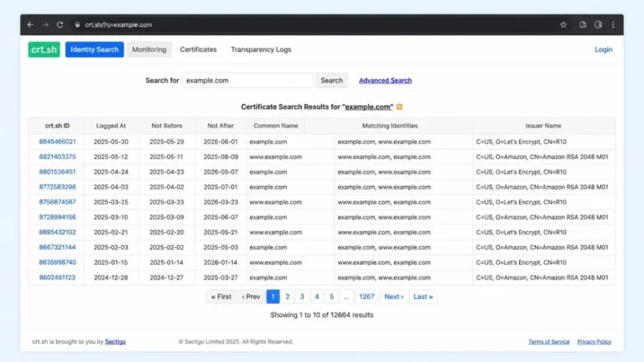Go to Next results page

coord(394,297)
